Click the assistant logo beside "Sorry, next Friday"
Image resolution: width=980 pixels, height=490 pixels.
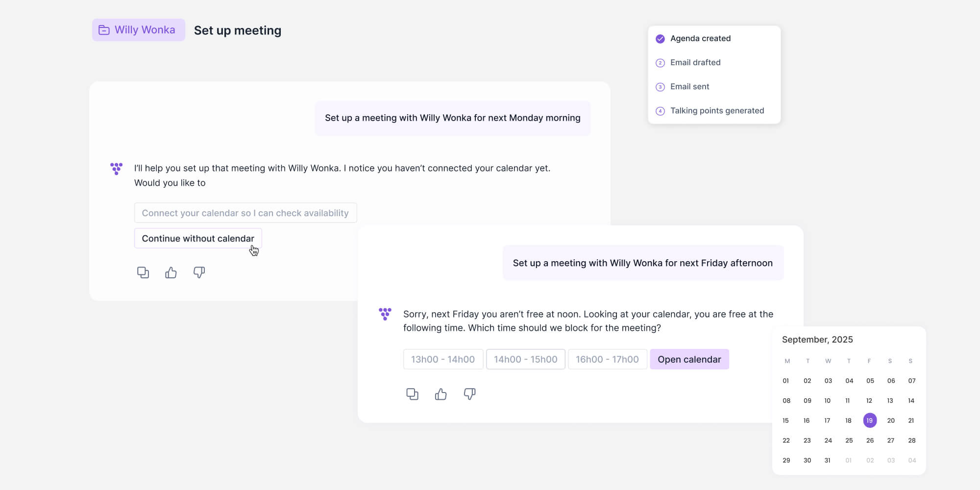tap(385, 314)
